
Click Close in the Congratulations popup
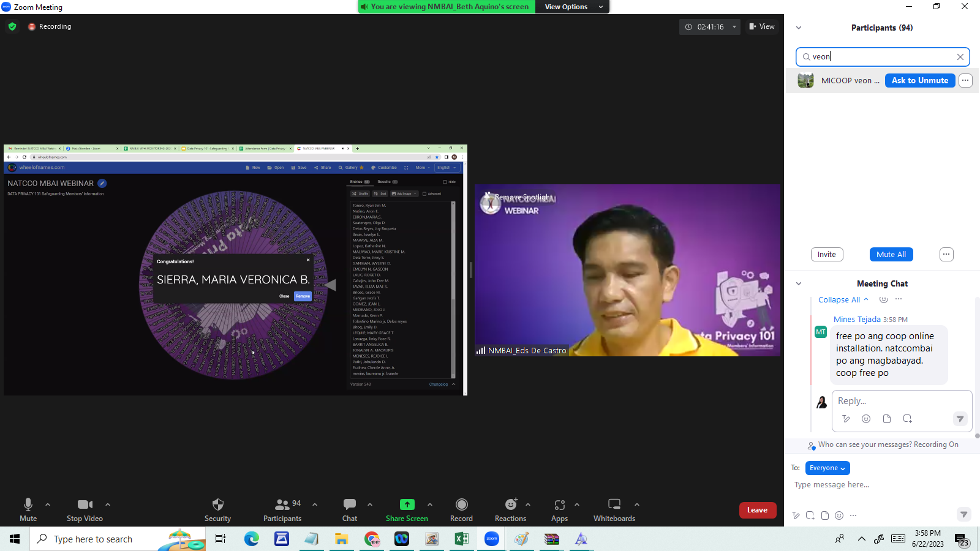coord(284,296)
